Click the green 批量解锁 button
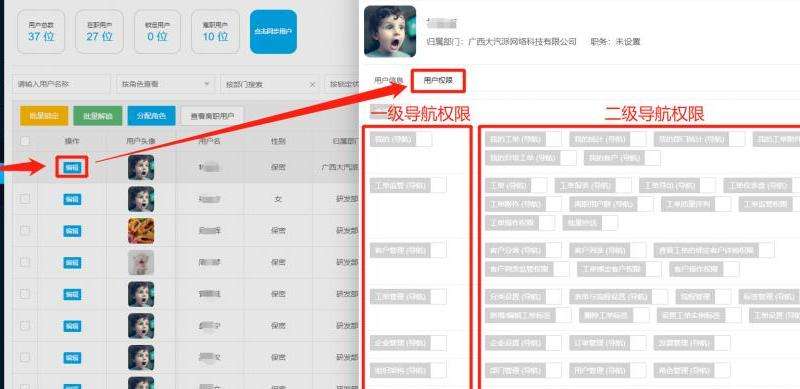Screen dimensions: 800x389 coord(97,116)
